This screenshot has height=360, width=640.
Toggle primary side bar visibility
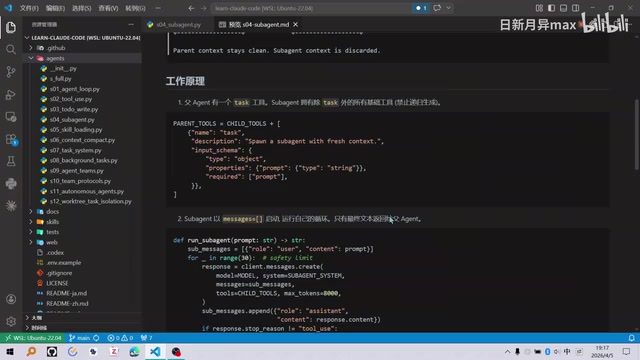click(551, 8)
